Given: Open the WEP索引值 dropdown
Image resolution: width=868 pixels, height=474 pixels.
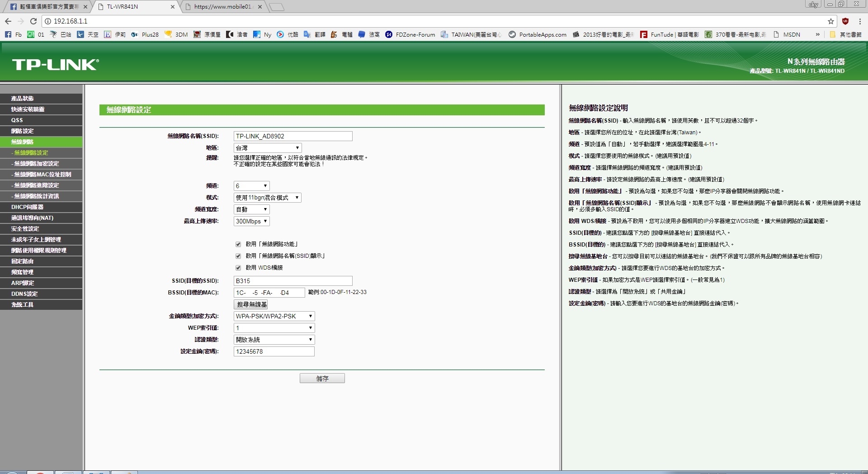Looking at the screenshot, I should 274,328.
